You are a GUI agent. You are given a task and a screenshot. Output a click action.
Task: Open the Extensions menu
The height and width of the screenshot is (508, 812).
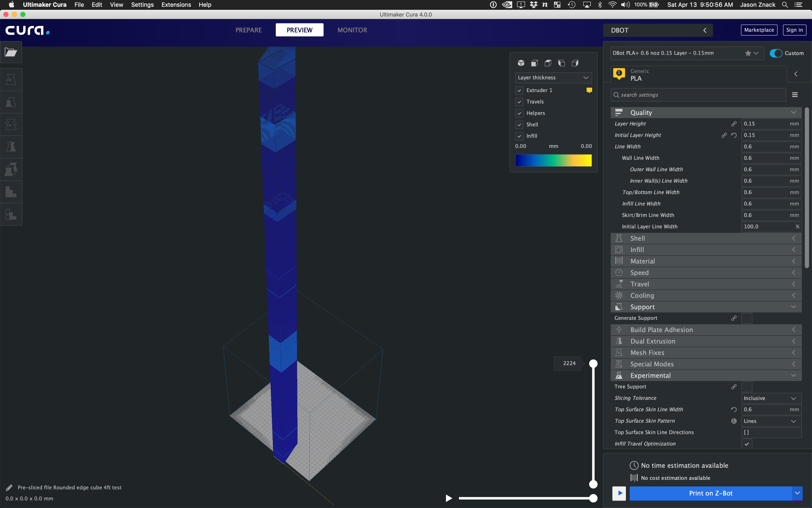176,5
